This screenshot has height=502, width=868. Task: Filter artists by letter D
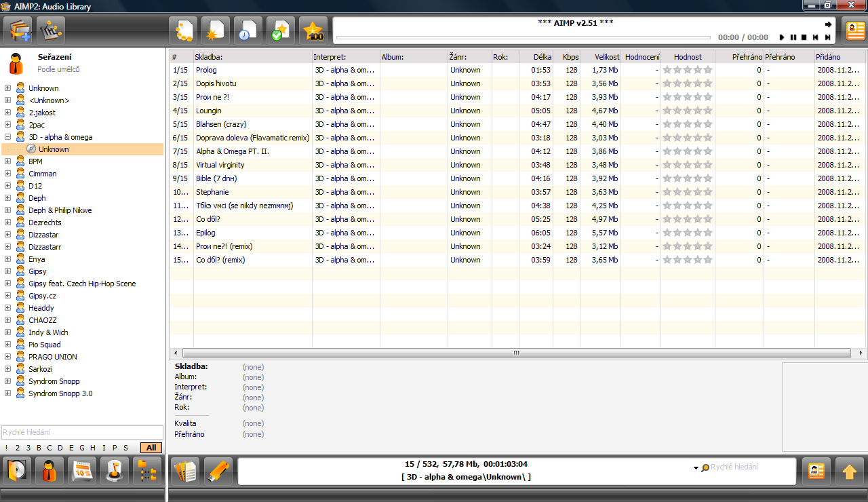click(60, 448)
